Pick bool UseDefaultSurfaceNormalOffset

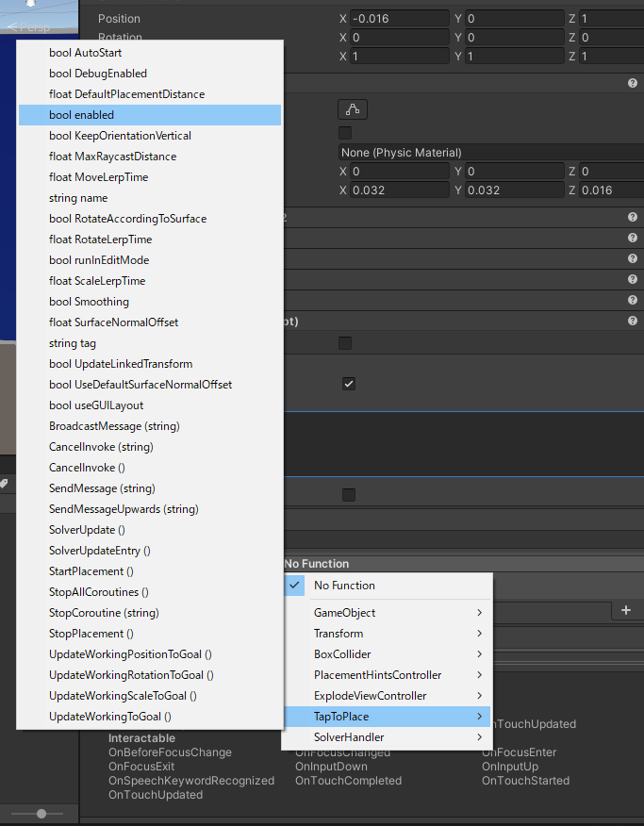[150, 385]
